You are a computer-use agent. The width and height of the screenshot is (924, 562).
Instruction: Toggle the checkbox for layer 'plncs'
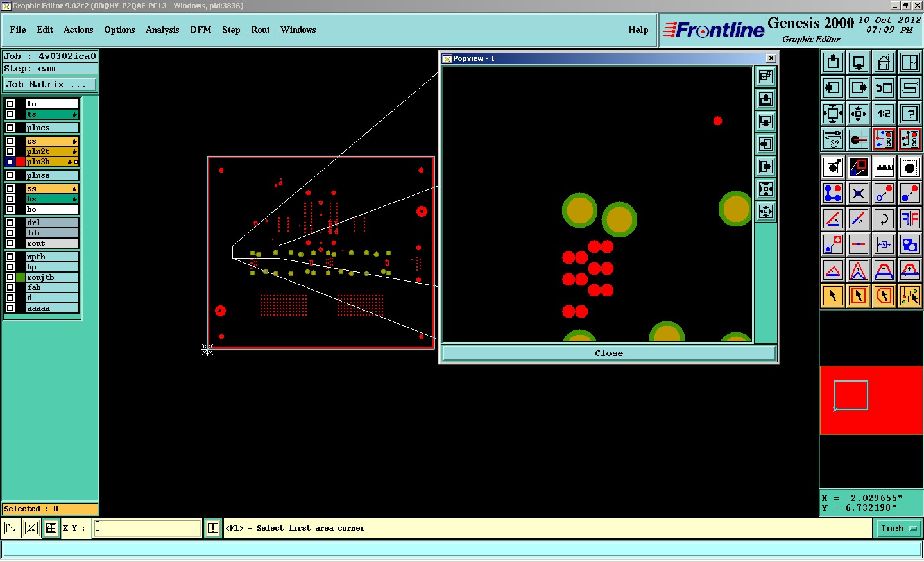(10, 128)
